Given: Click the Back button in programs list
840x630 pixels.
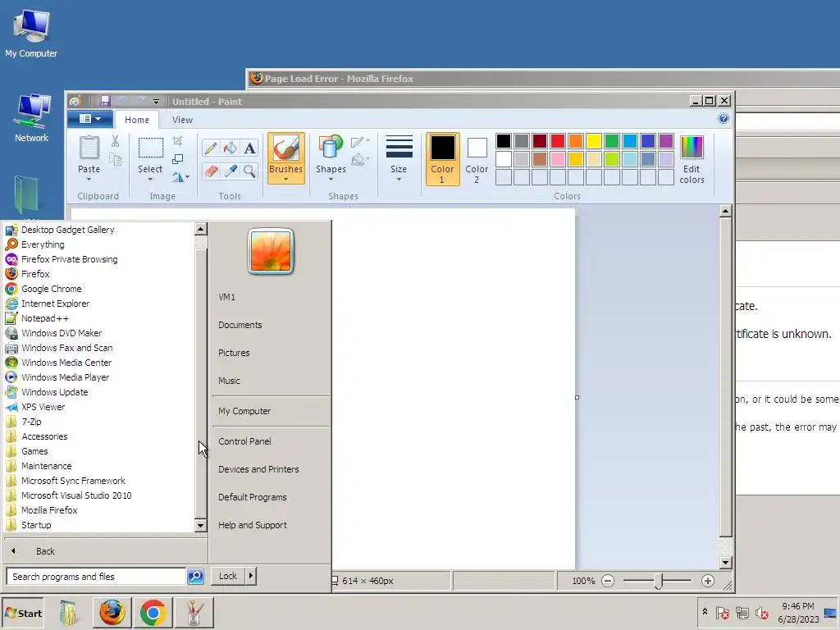Looking at the screenshot, I should (45, 551).
